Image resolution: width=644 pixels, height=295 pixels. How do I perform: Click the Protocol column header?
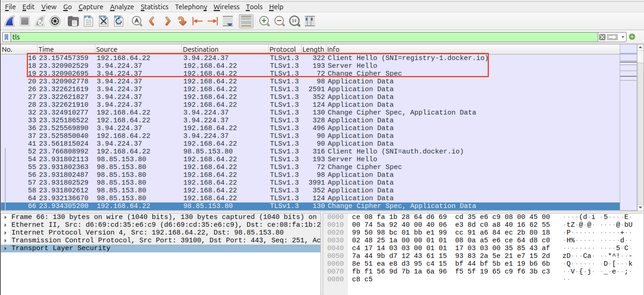click(x=283, y=49)
